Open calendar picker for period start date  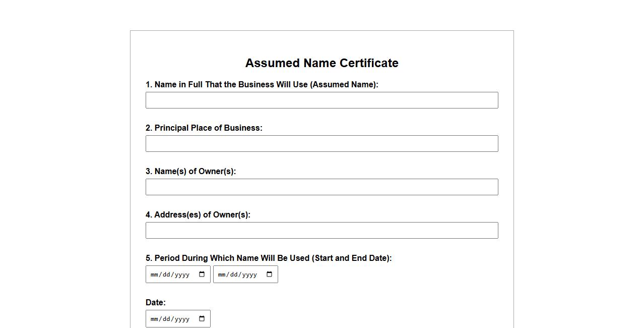[x=202, y=275]
